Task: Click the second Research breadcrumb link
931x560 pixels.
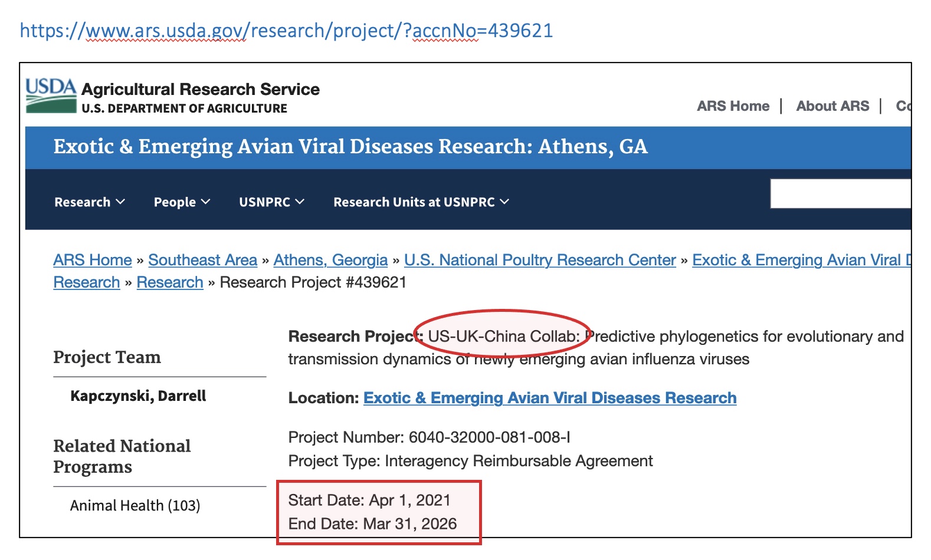Action: coord(170,282)
